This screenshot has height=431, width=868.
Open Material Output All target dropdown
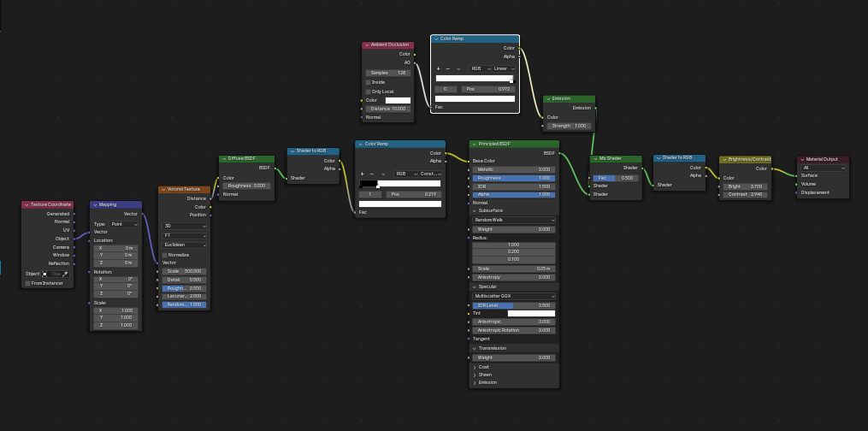(824, 168)
